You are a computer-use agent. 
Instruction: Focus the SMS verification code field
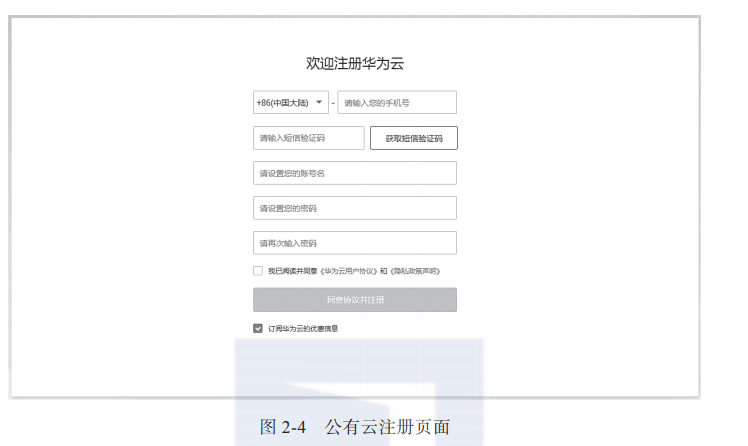click(309, 138)
